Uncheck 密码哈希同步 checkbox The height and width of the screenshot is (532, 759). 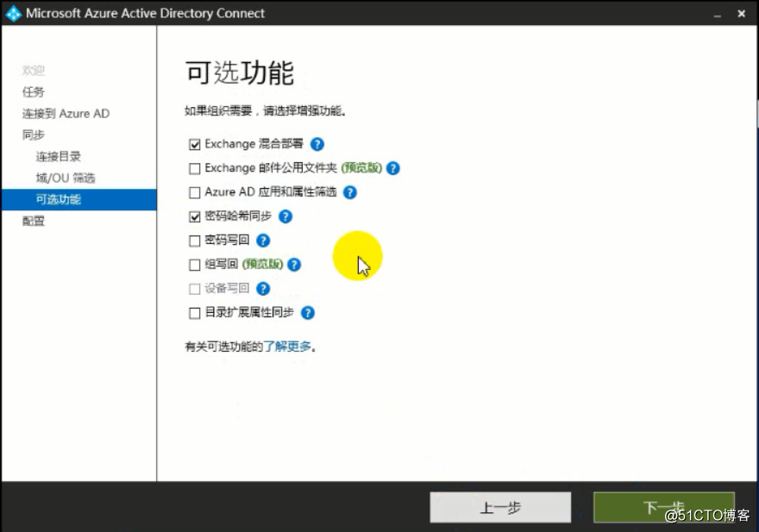[195, 216]
